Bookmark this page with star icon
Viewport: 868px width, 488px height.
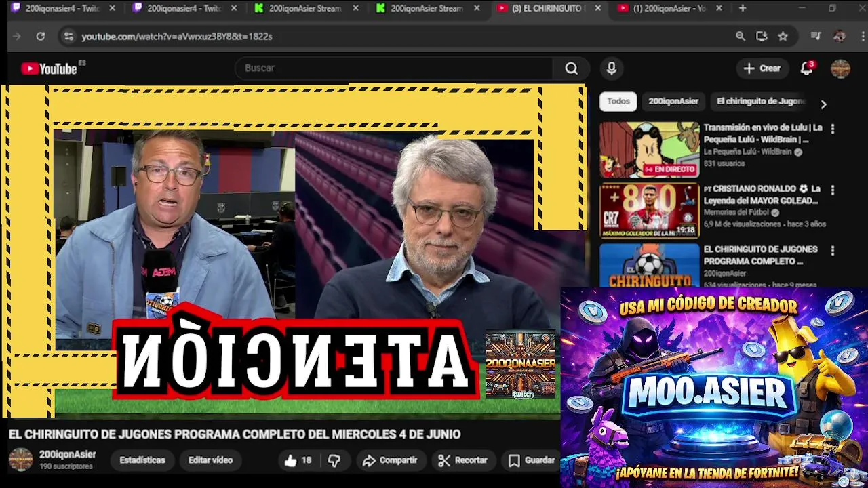click(783, 36)
